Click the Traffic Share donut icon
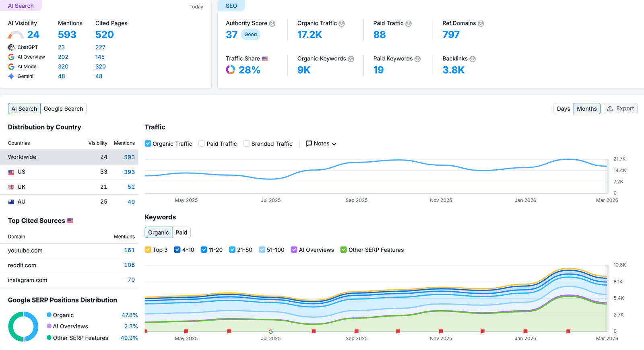Screen dimensions: 644x350 [231, 70]
